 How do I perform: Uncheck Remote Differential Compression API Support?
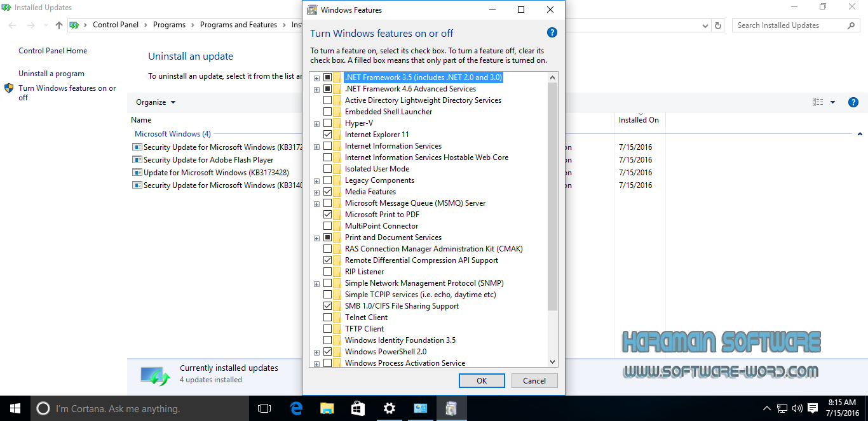click(x=328, y=260)
